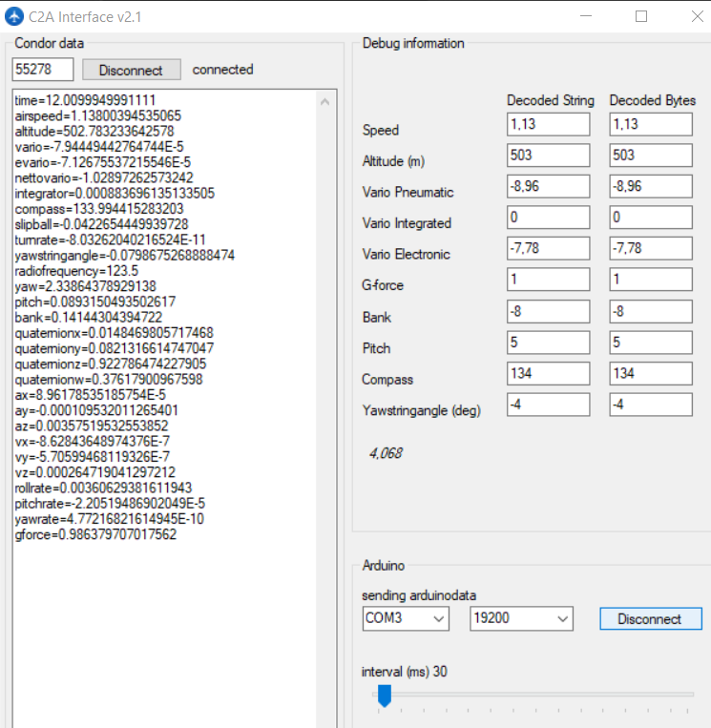
Task: Click Vario Integrated Decoded Bytes field
Action: pos(651,218)
